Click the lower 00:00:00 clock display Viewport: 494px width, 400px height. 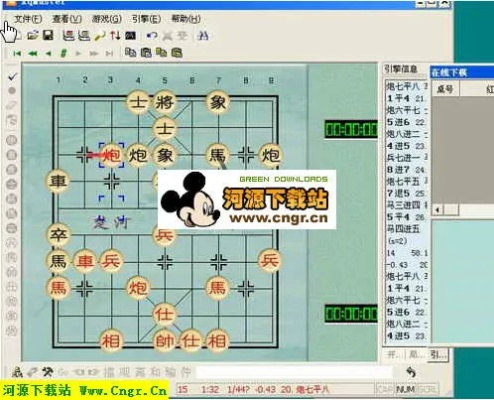[351, 314]
